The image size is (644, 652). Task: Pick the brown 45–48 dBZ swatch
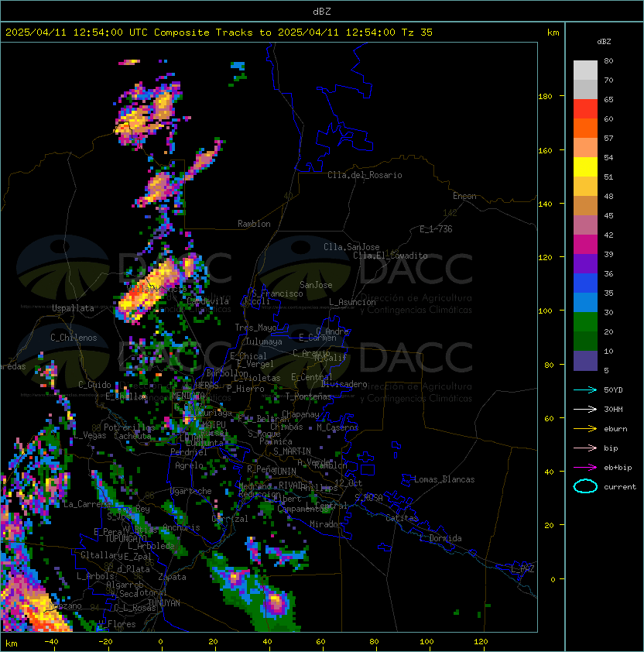[x=585, y=205]
